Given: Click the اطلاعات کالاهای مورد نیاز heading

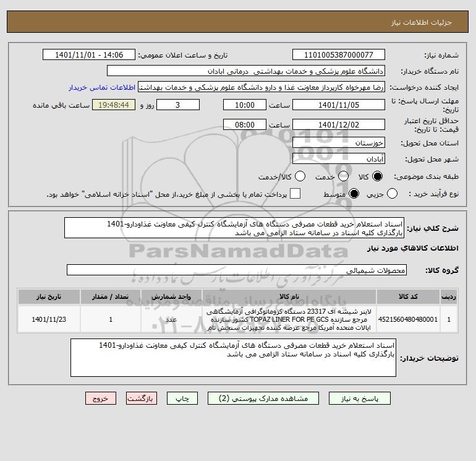Looking at the screenshot, I should [x=412, y=248].
